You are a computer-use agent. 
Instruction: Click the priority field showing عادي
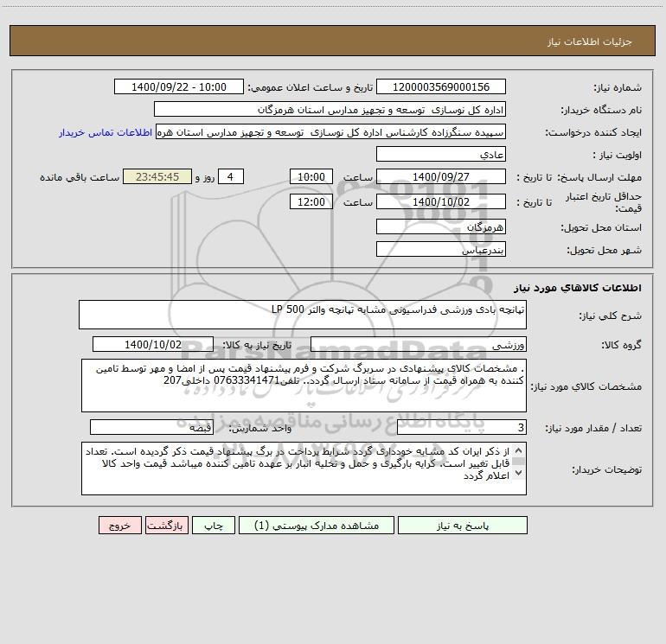coord(441,154)
